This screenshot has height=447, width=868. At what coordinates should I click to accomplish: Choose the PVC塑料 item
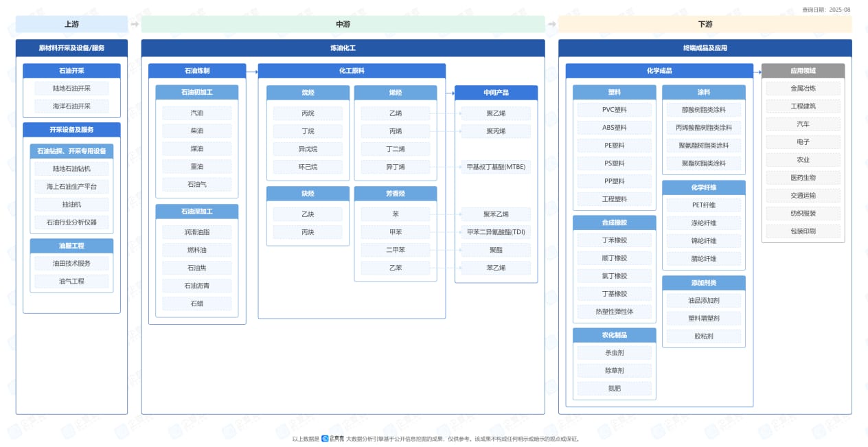(x=614, y=110)
